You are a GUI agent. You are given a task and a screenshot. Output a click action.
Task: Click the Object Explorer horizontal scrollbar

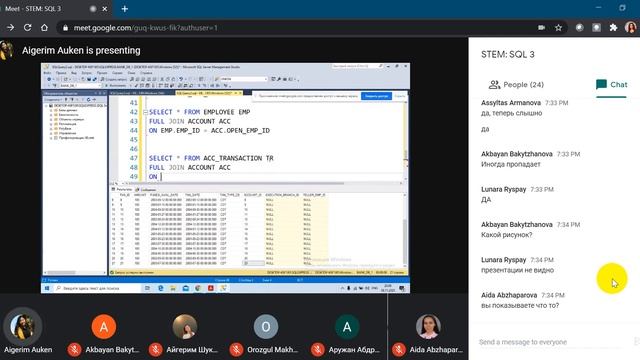coord(74,272)
